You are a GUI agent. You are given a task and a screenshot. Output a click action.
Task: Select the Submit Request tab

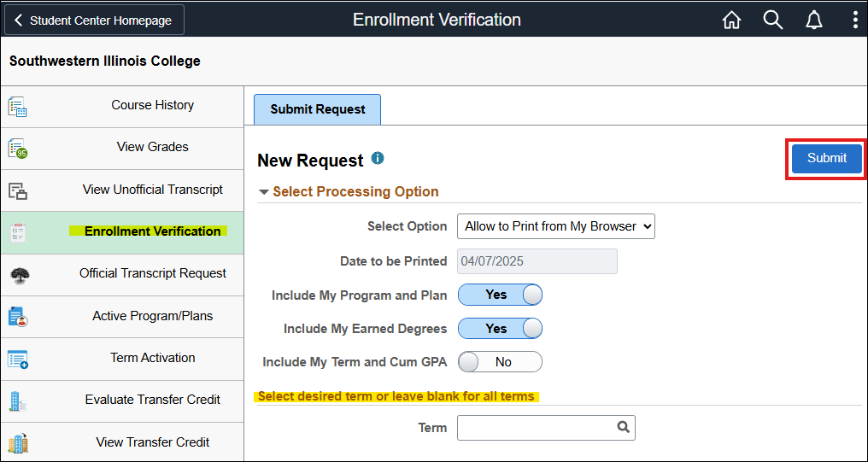coord(317,109)
